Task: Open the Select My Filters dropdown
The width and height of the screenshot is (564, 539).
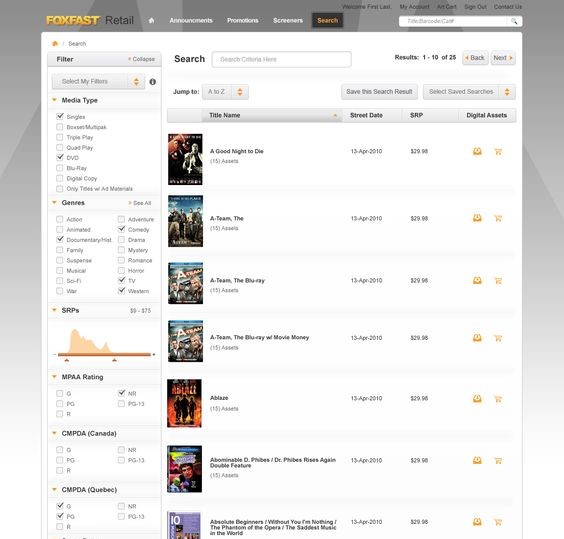Action: pyautogui.click(x=98, y=81)
